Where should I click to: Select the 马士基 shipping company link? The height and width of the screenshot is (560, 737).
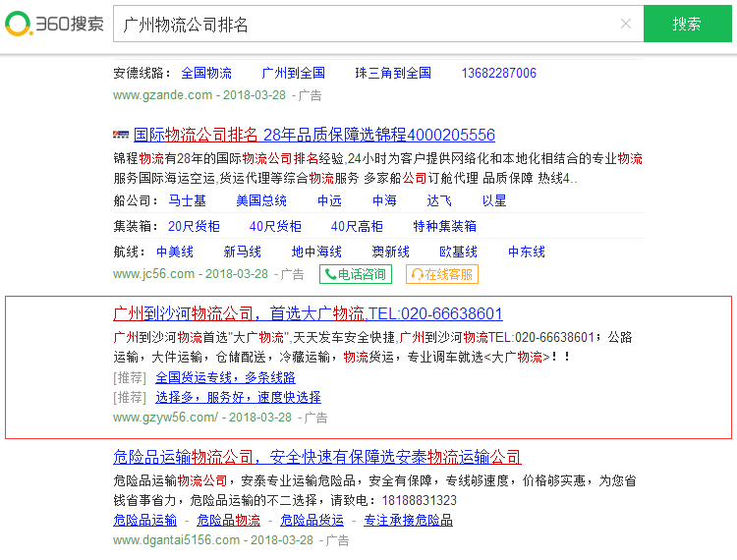[x=187, y=200]
